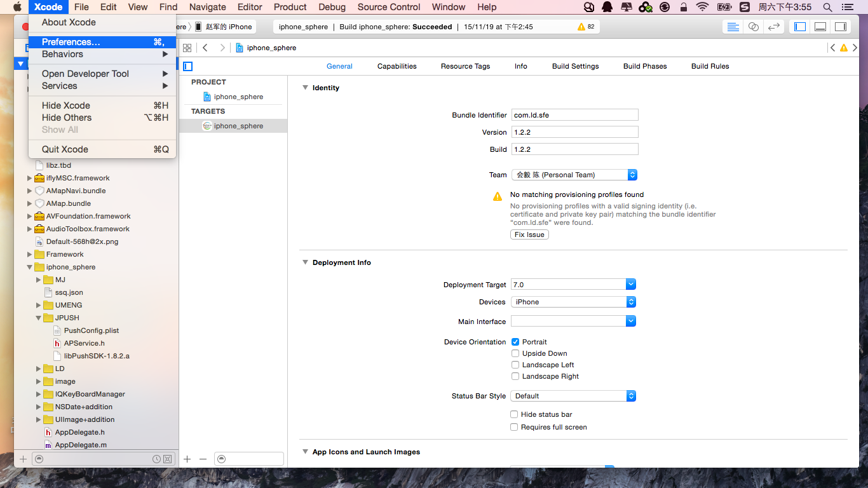
Task: Click the Build number field
Action: (574, 149)
